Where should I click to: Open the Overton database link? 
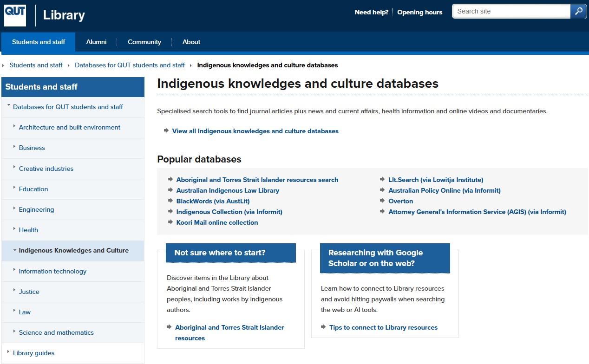pos(400,201)
